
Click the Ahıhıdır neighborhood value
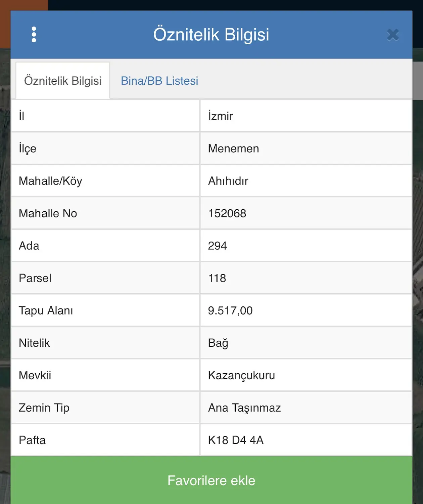point(228,181)
